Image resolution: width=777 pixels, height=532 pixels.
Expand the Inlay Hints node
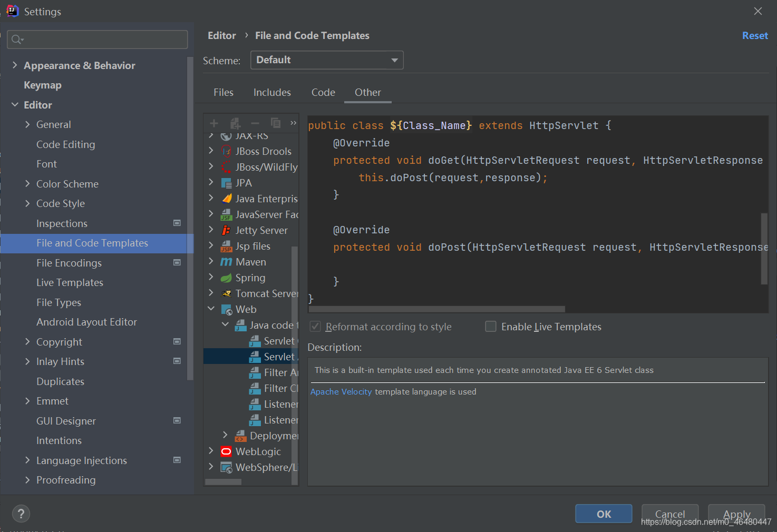pos(27,361)
